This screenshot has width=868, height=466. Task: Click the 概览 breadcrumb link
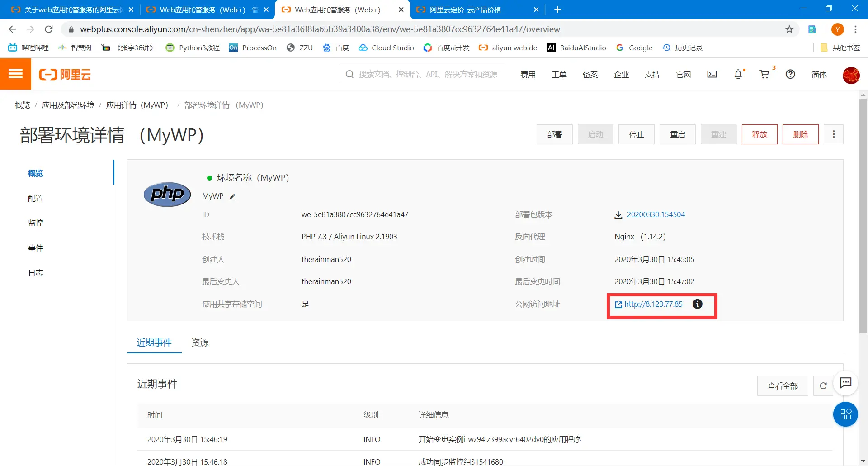[x=23, y=105]
